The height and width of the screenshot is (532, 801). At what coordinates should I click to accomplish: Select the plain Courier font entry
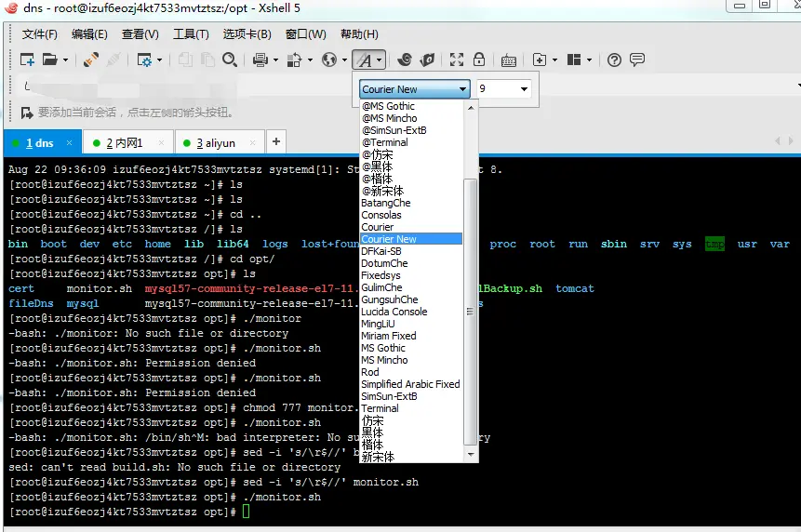pos(411,227)
